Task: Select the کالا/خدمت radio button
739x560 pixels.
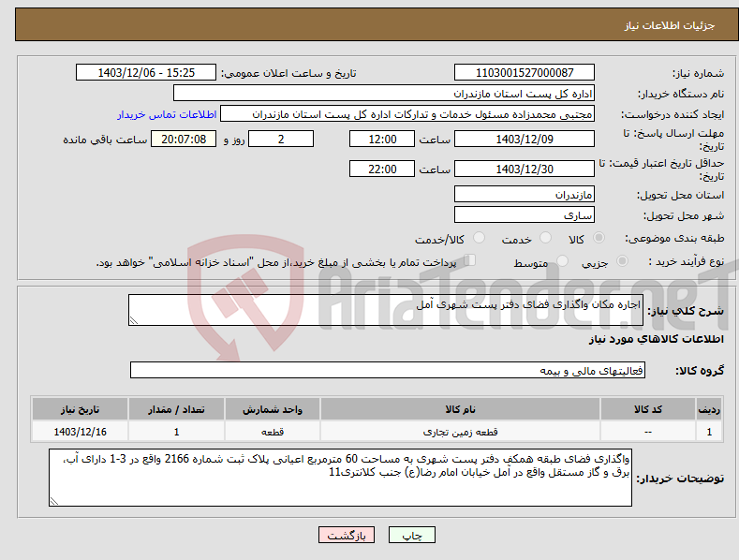Action: click(x=479, y=238)
